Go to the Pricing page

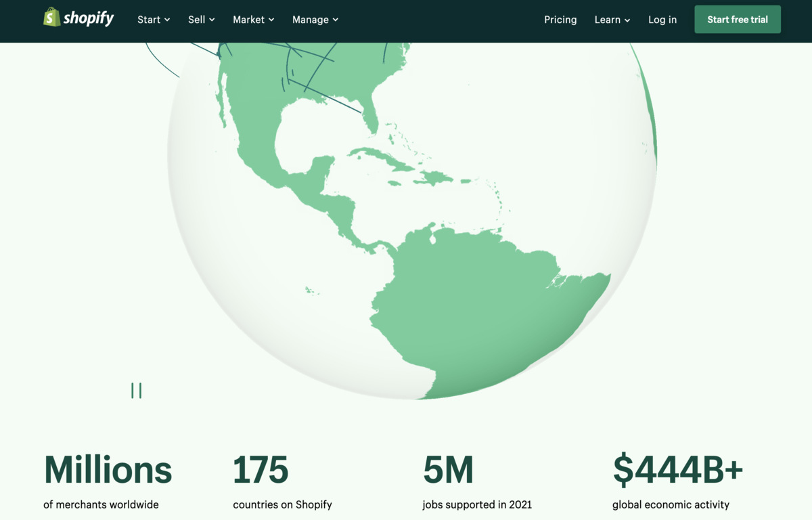[560, 20]
